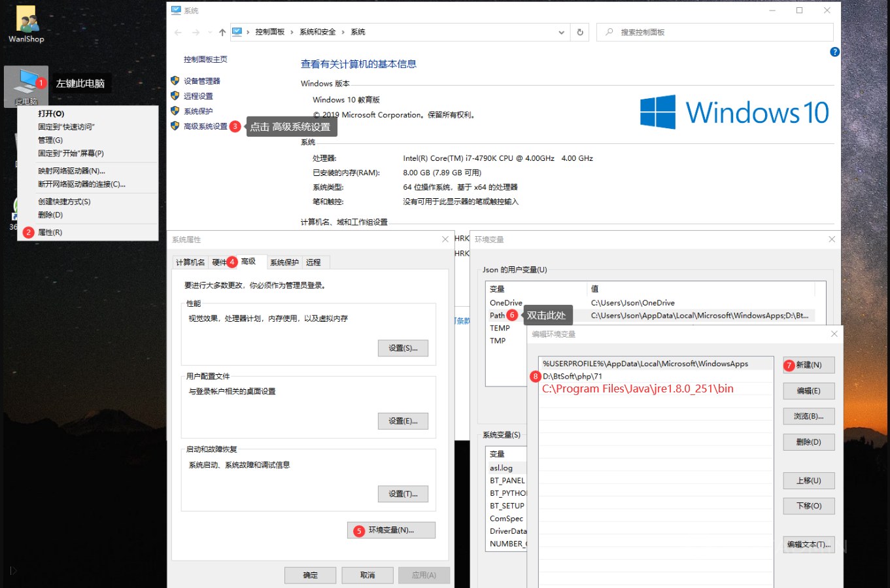Select the ComSpec system variable

click(507, 519)
